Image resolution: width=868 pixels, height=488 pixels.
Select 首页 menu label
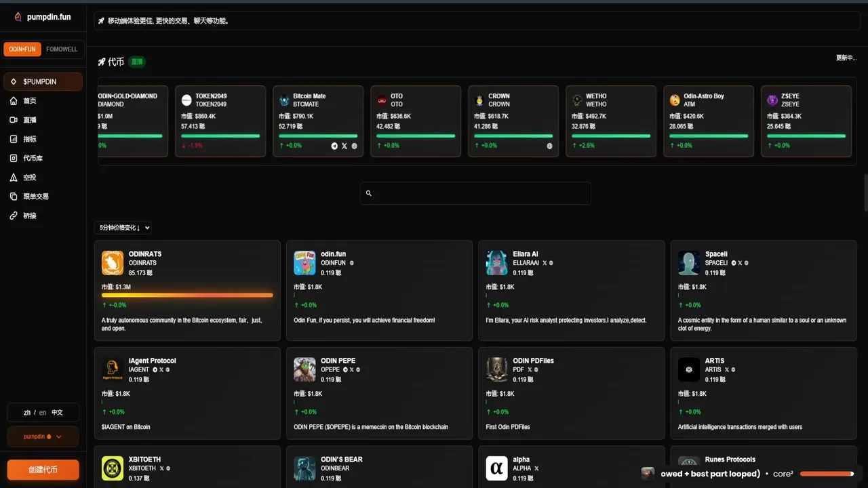pos(30,101)
